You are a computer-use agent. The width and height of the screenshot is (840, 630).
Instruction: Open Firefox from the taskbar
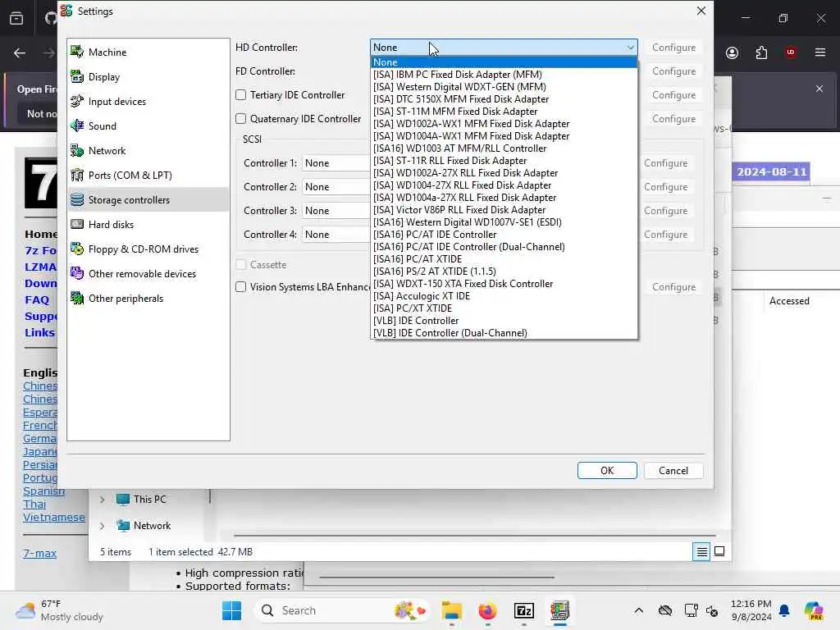[487, 610]
